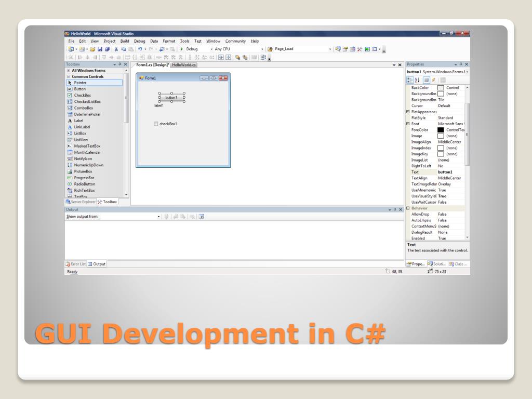Click the Send to Back layout icon
This screenshot has height=399, width=532.
245,57
